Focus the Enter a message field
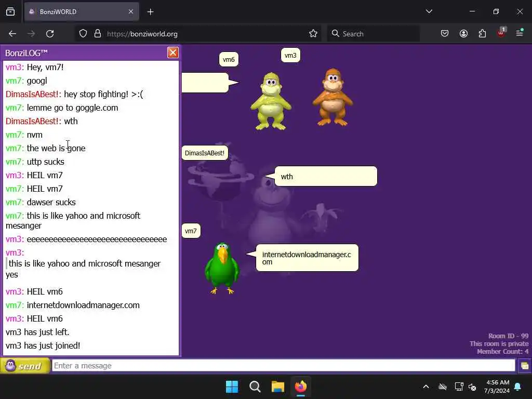Screen dimensions: 532x399 coord(283,365)
